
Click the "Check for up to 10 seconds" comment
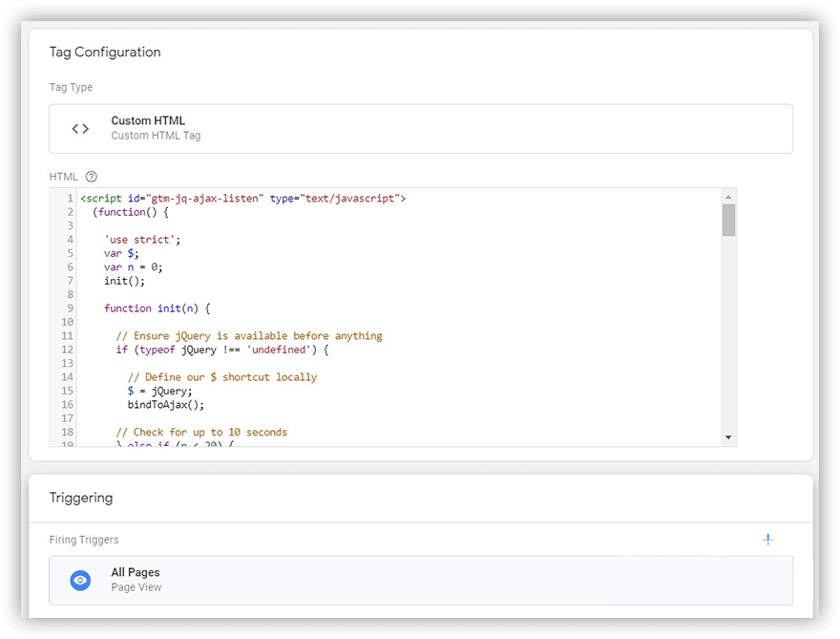click(x=200, y=432)
